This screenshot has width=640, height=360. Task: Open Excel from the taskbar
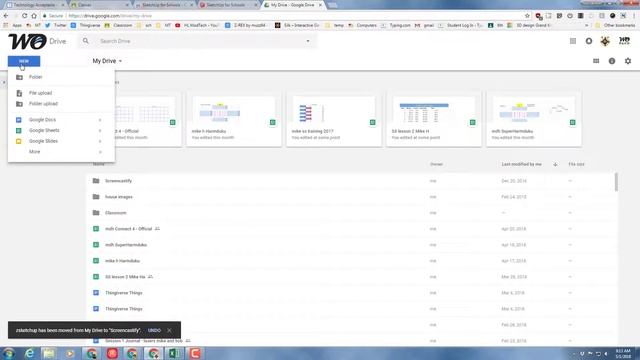point(174,353)
